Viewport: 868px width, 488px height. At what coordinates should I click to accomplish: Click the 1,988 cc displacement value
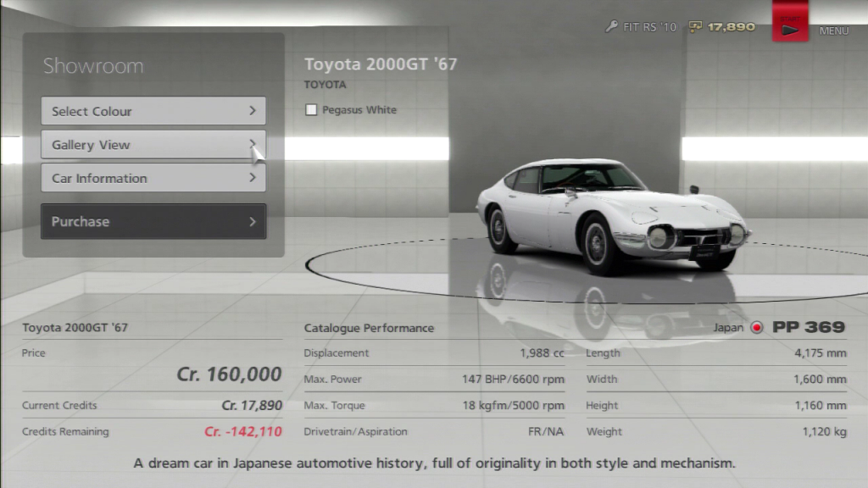pos(542,353)
